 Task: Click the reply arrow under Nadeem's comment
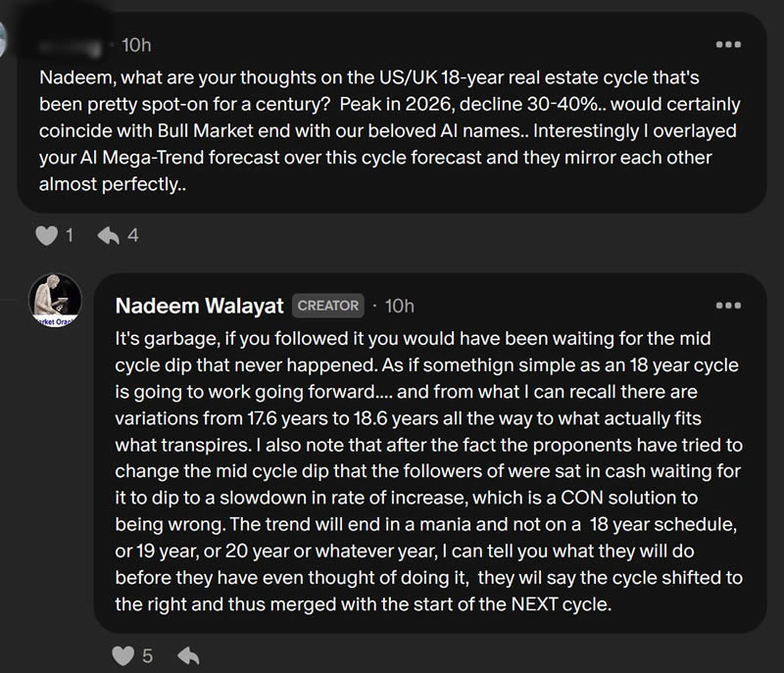185,654
